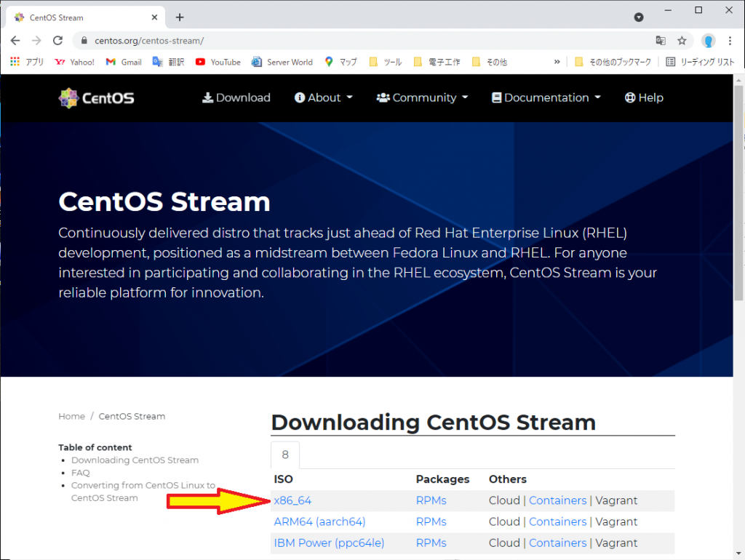
Task: Open the user profile avatar icon
Action: (708, 41)
